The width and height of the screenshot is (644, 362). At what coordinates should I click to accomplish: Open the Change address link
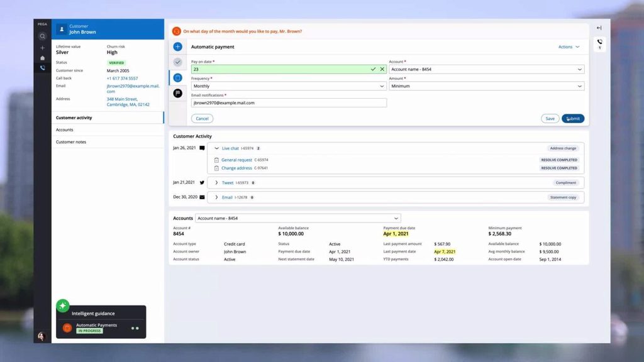click(236, 168)
